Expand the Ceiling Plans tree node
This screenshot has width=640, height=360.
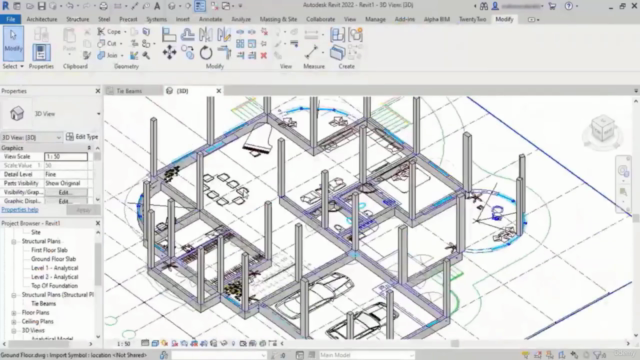coord(13,322)
